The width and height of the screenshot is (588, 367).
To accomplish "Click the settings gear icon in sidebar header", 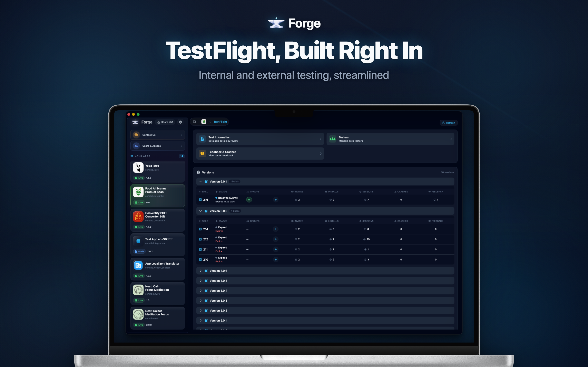I will coord(180,122).
